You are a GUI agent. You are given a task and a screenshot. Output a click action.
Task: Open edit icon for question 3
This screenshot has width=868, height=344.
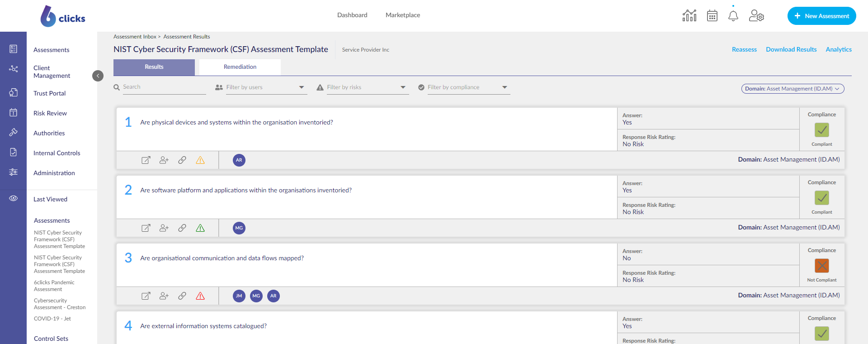pyautogui.click(x=146, y=296)
